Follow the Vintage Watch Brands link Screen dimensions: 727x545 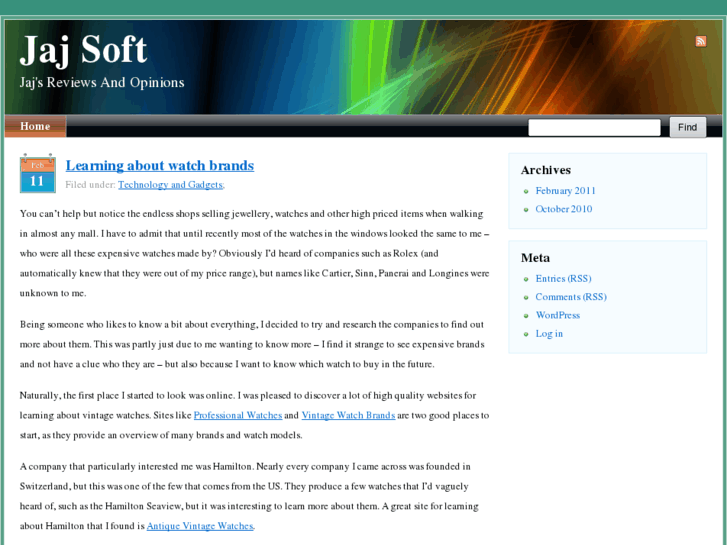[348, 415]
